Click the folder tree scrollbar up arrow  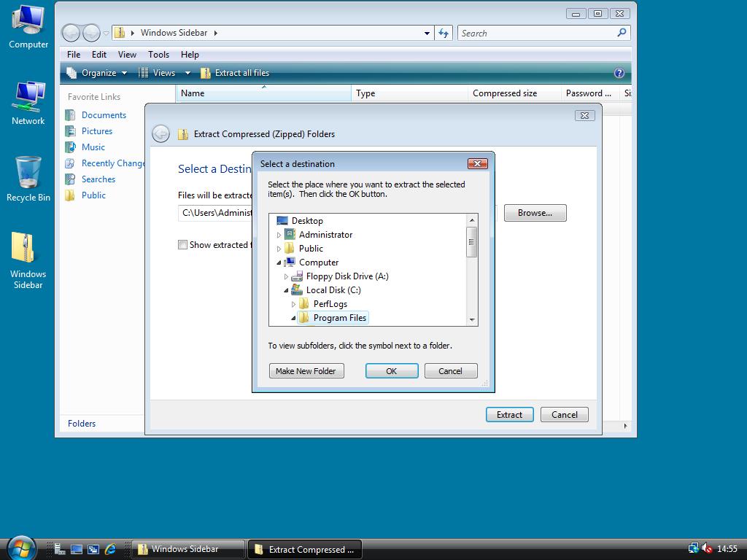(472, 220)
